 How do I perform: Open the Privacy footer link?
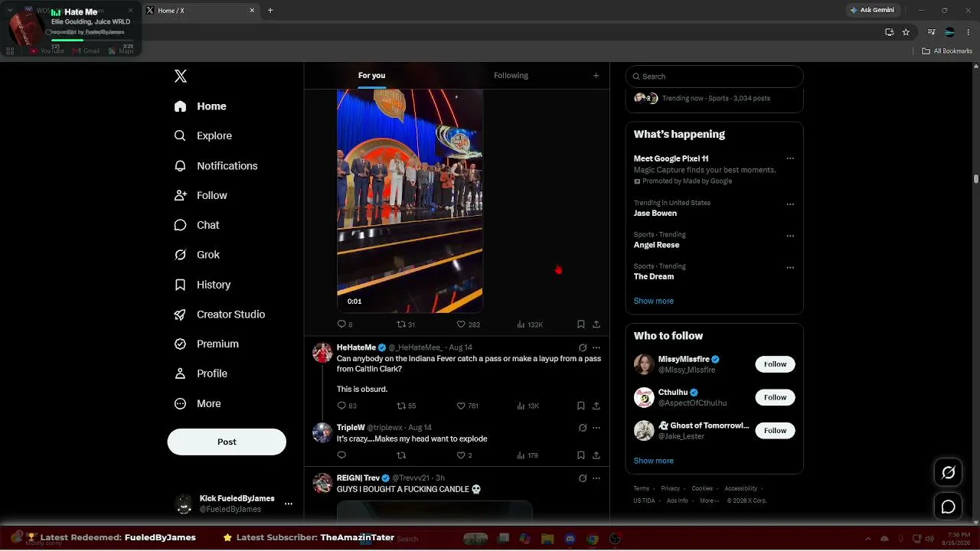pyautogui.click(x=671, y=488)
